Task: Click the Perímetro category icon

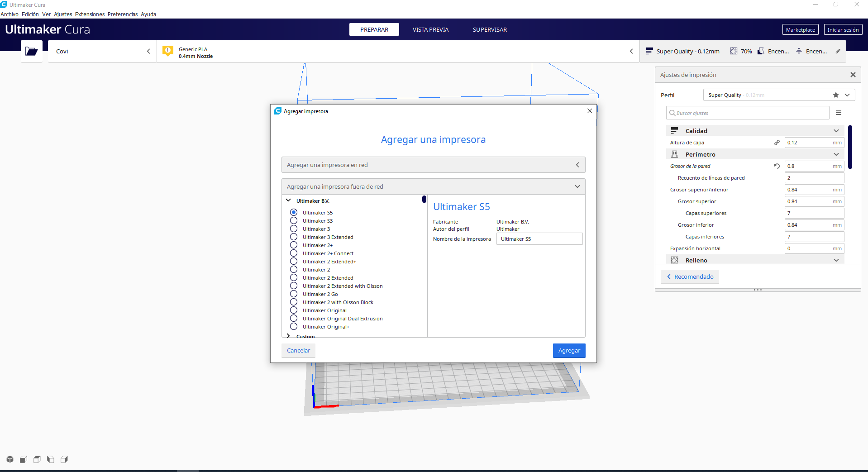Action: 674,154
